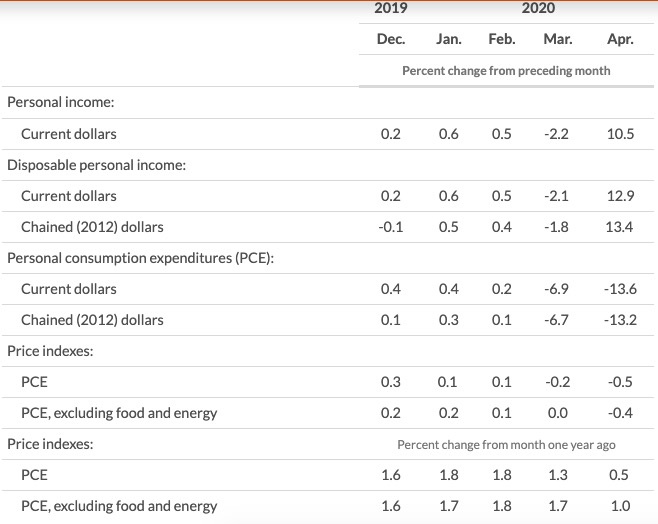
Task: Click the 2019 year column header
Action: [x=391, y=8]
